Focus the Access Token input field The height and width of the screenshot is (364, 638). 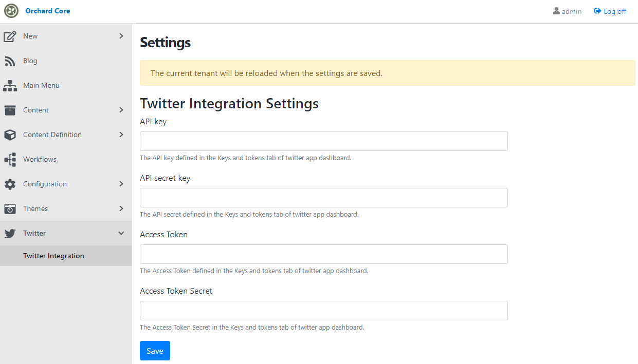(324, 254)
